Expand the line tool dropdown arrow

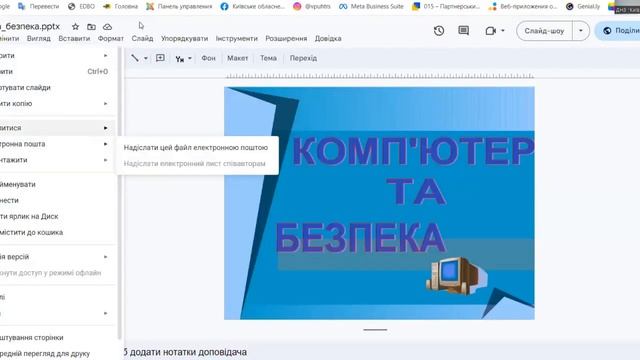(x=146, y=58)
